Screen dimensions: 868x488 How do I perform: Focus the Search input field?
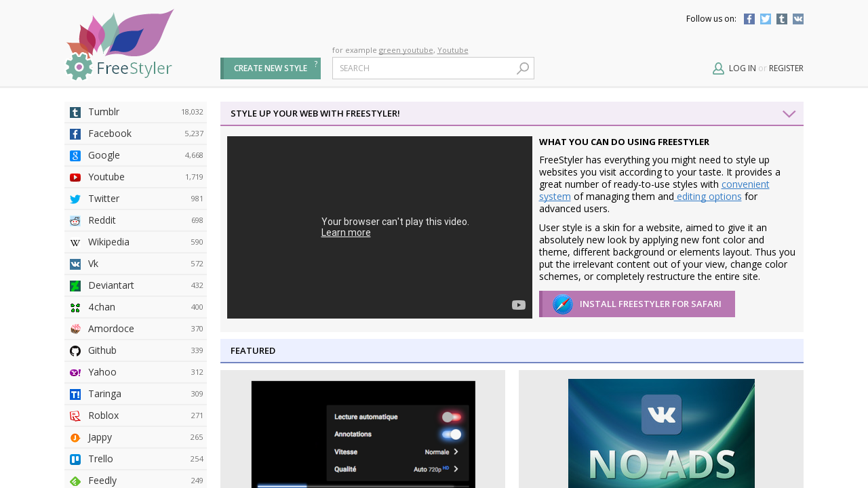click(433, 68)
